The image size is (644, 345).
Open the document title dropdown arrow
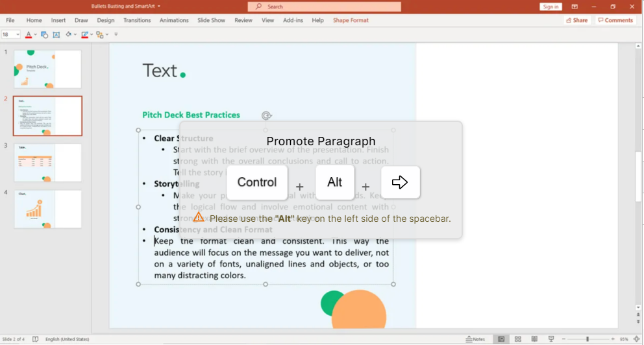[x=159, y=6]
